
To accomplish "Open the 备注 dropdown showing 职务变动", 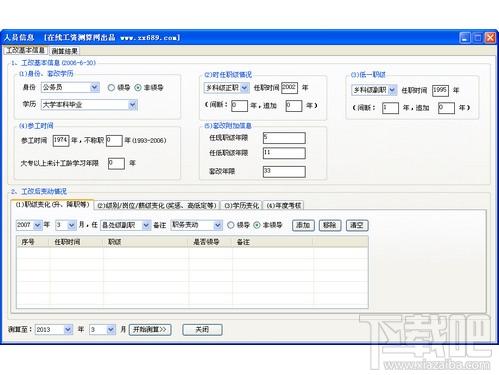I will click(196, 225).
